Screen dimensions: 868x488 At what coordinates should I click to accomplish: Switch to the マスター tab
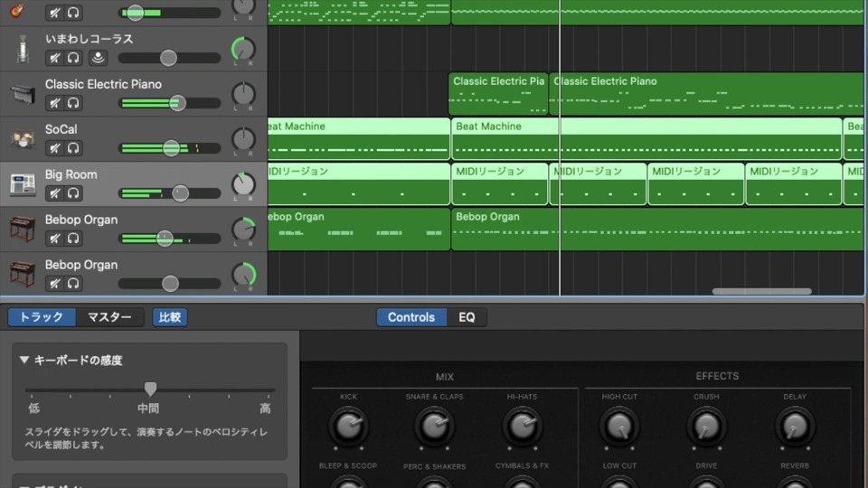click(109, 317)
